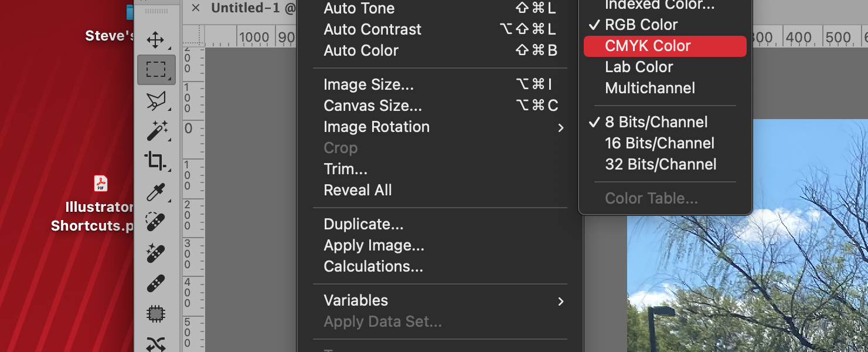Enable 16 Bits/Channel mode
The height and width of the screenshot is (352, 868).
pyautogui.click(x=659, y=143)
